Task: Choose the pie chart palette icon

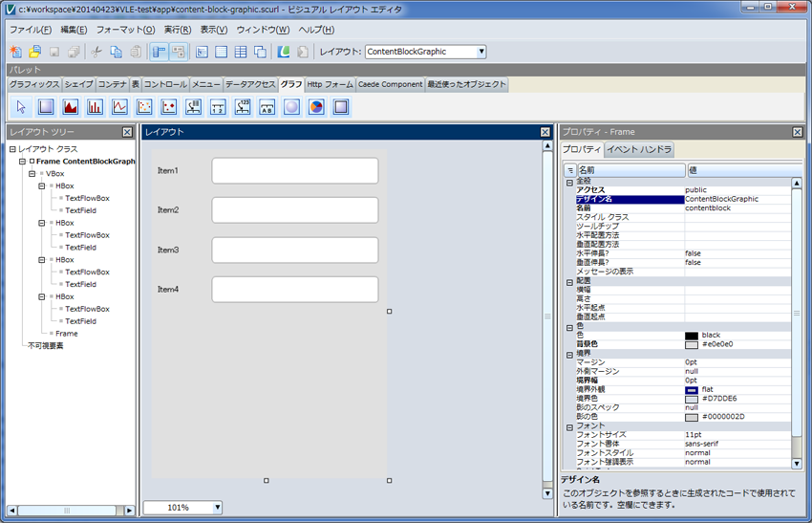Action: point(316,107)
